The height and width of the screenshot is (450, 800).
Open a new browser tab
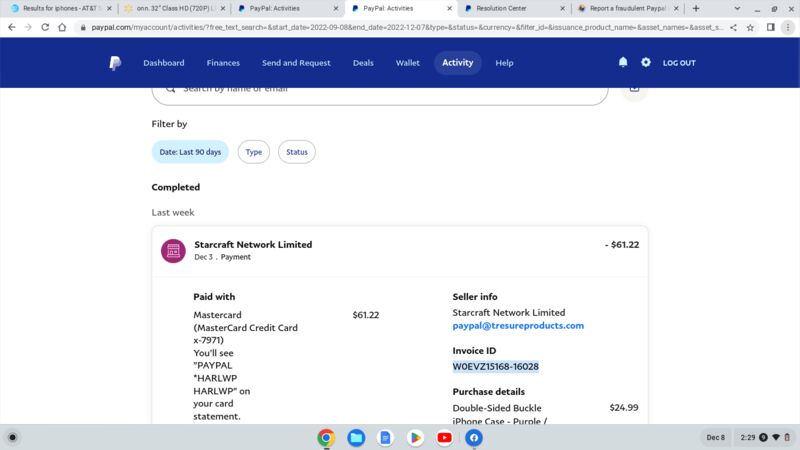click(x=696, y=9)
